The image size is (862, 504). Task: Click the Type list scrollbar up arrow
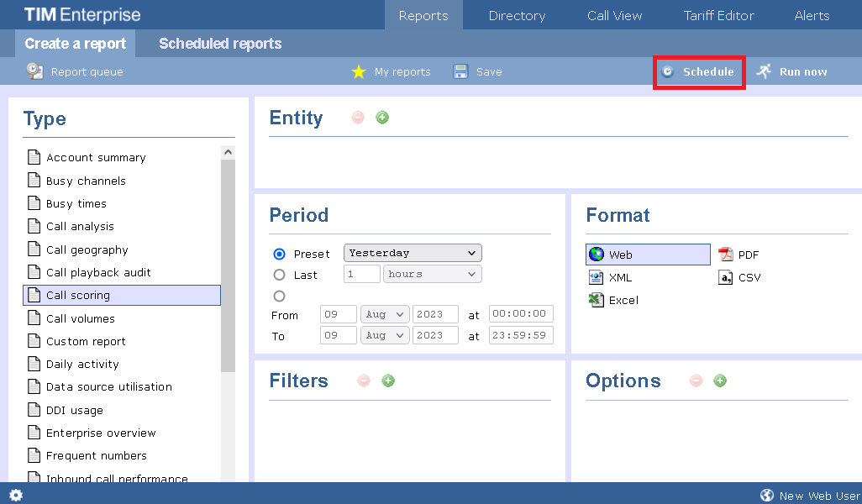228,152
